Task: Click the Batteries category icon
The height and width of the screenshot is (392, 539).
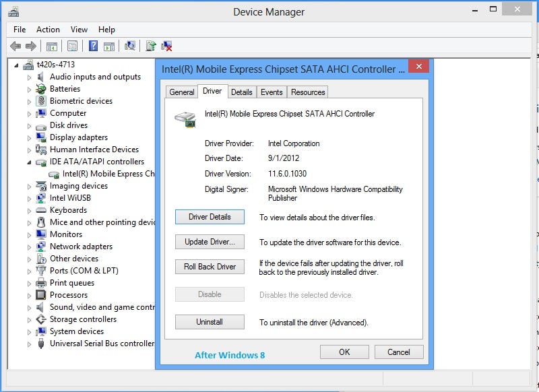Action: (41, 89)
